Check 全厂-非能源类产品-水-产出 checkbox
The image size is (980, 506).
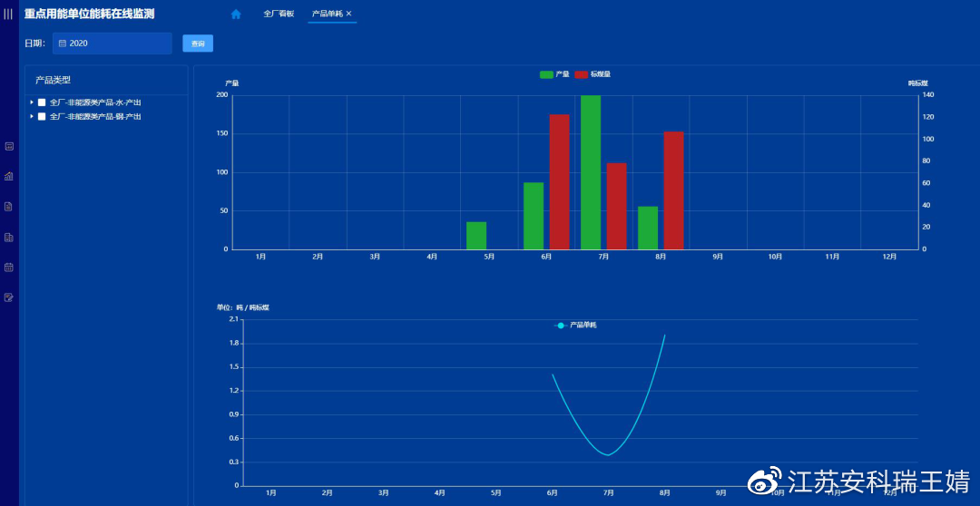tap(42, 102)
